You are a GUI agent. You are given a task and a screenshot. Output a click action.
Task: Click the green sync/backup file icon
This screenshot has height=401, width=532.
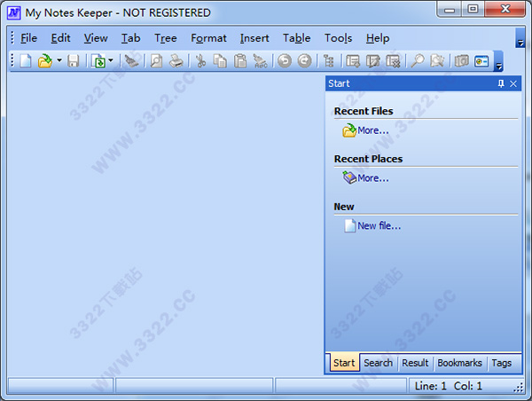click(98, 61)
